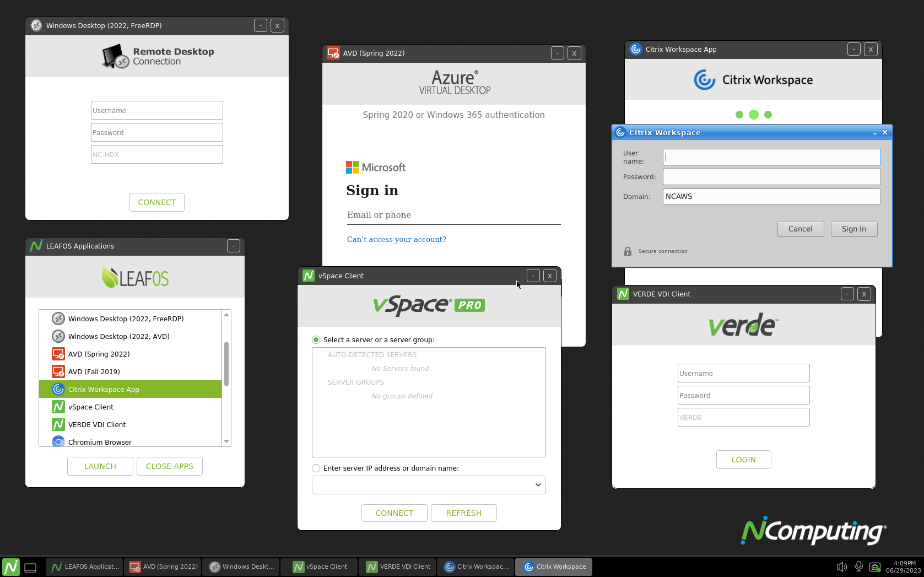The height and width of the screenshot is (577, 924).
Task: Select VERDE VDI Client icon in LEAFOS list
Action: (x=58, y=424)
